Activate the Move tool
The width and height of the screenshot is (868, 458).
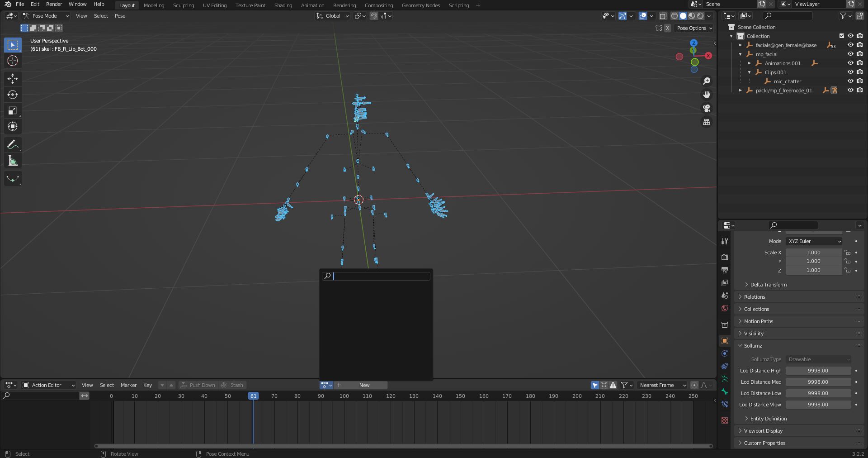(13, 79)
